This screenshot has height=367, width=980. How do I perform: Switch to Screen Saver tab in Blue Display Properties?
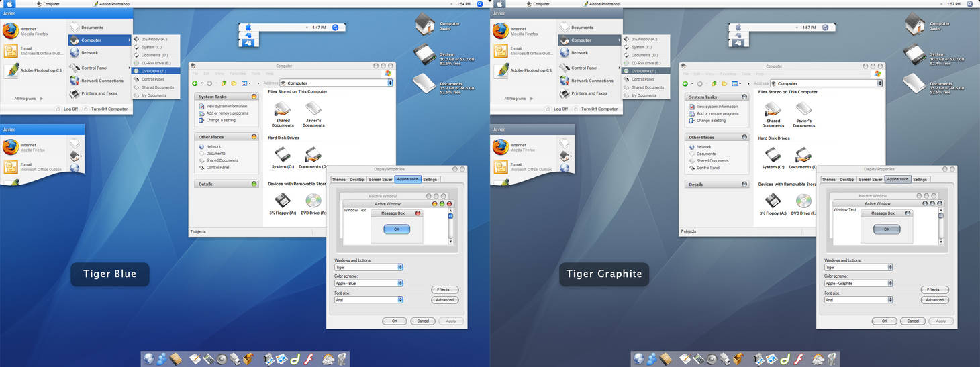(x=381, y=179)
